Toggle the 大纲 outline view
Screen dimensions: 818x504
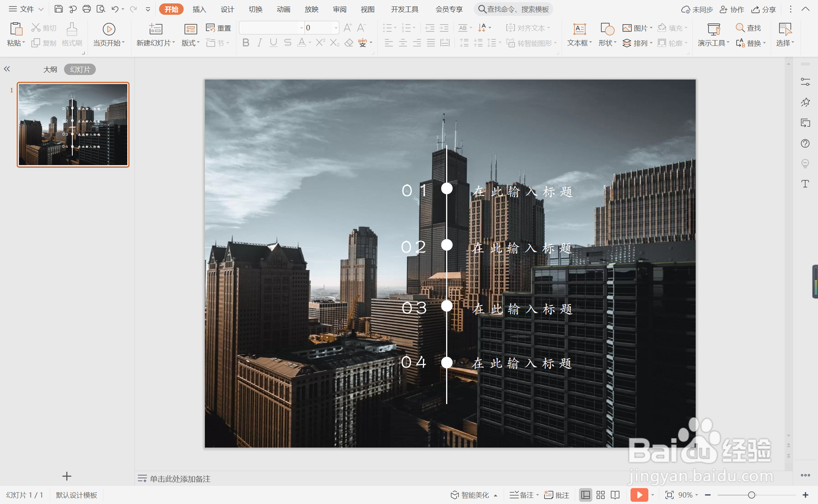click(50, 69)
